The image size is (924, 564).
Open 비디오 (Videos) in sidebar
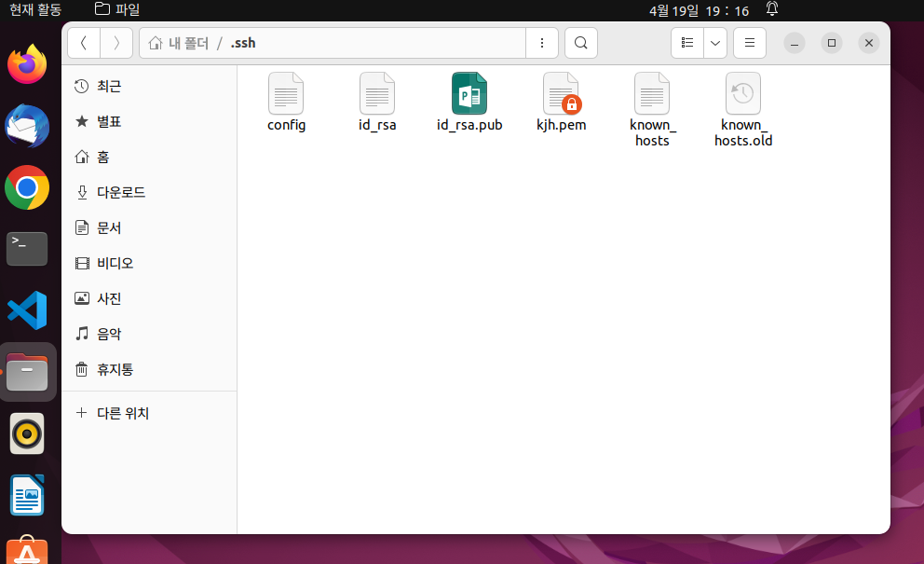[149, 263]
